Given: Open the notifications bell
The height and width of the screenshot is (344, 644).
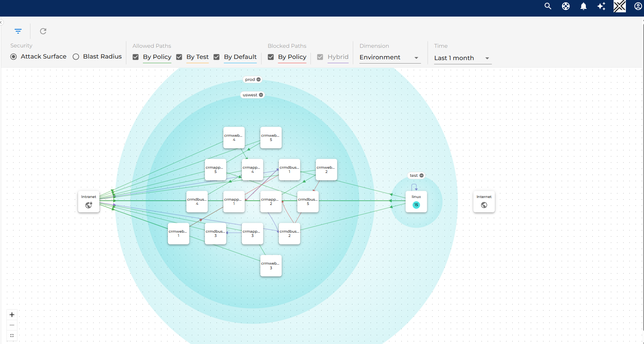Looking at the screenshot, I should point(584,6).
